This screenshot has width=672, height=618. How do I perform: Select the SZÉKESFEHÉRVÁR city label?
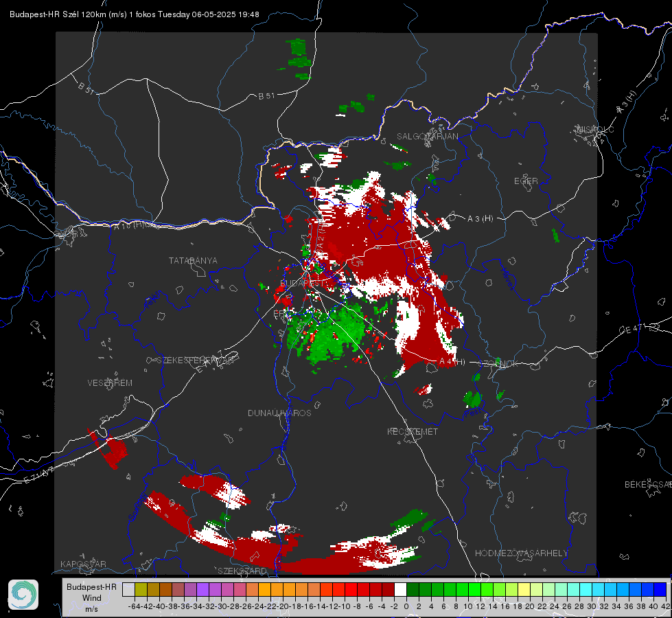(x=196, y=360)
